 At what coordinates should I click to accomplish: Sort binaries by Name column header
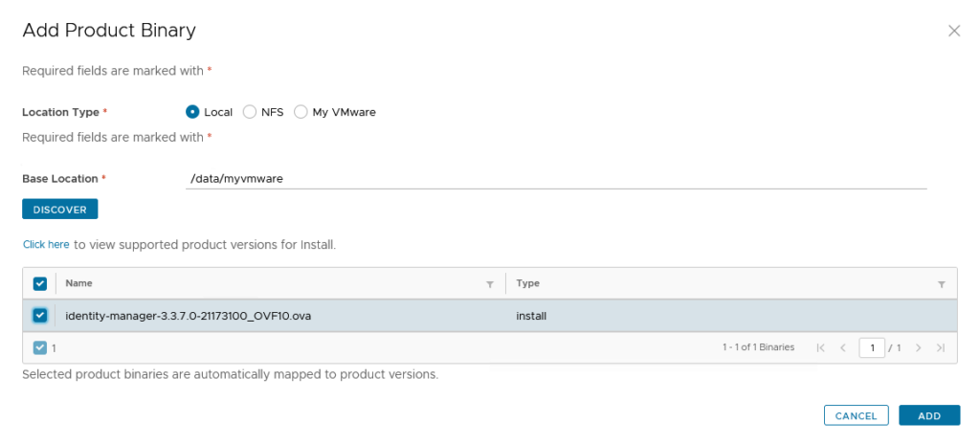[x=79, y=284]
